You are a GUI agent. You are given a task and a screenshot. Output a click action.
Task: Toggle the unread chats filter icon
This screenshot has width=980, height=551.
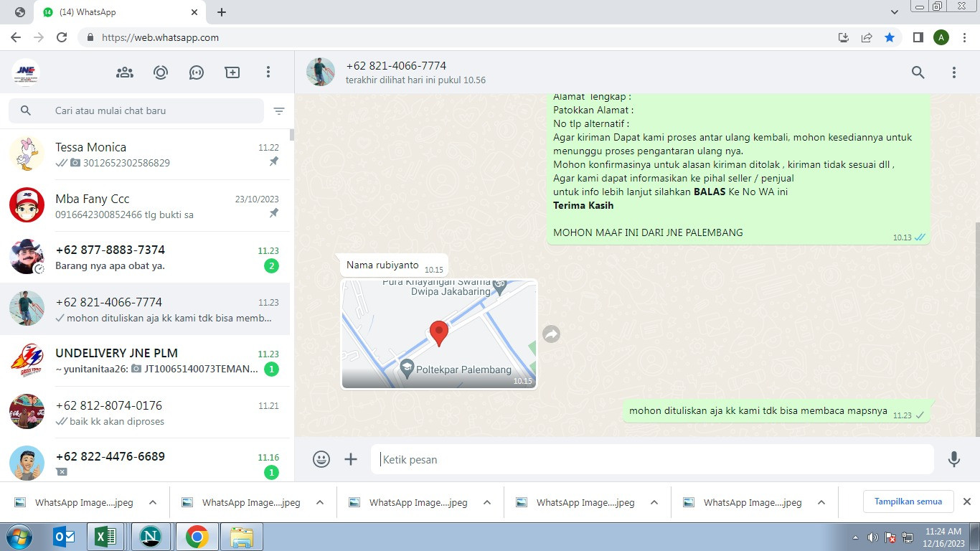point(279,111)
